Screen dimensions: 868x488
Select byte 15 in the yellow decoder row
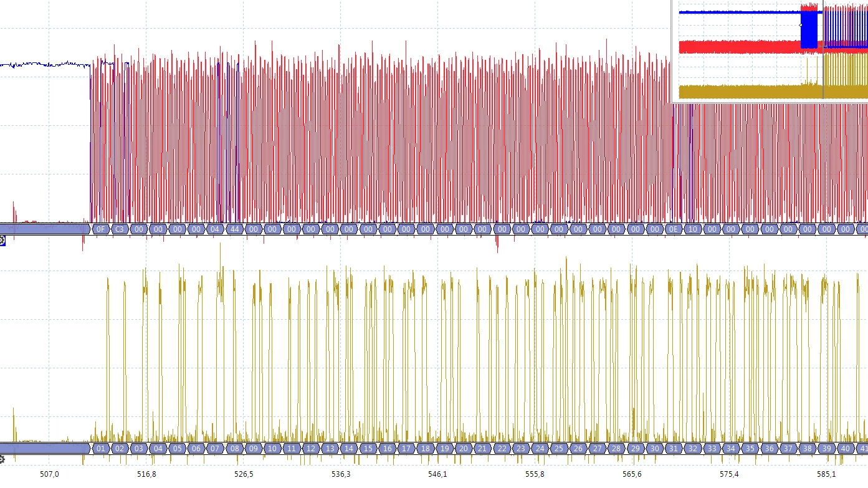coord(368,448)
